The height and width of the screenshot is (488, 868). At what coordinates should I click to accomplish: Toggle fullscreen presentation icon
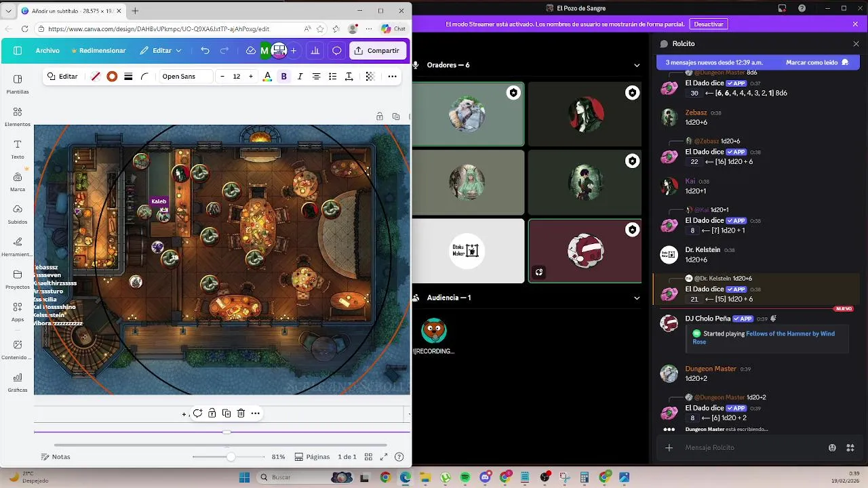pos(384,457)
